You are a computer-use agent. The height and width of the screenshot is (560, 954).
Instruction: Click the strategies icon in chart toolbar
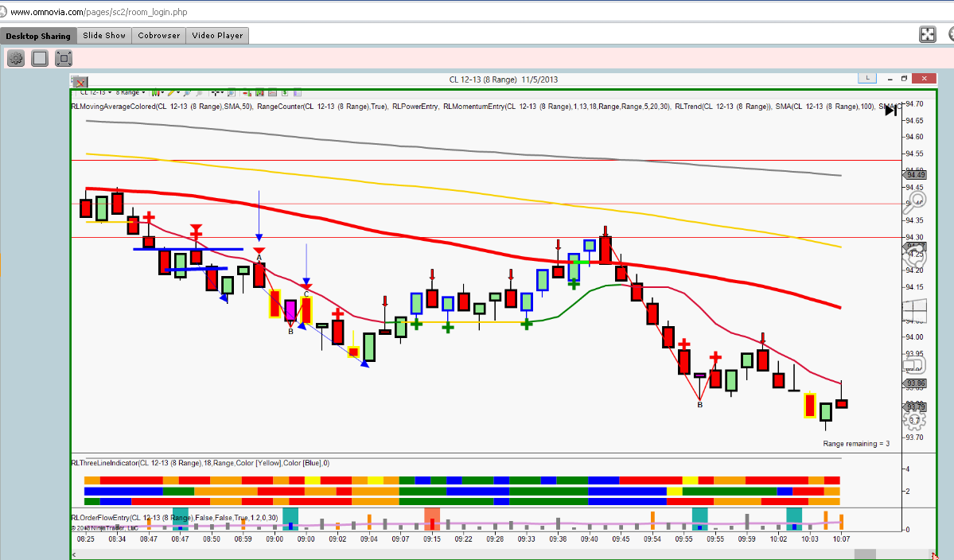(272, 93)
